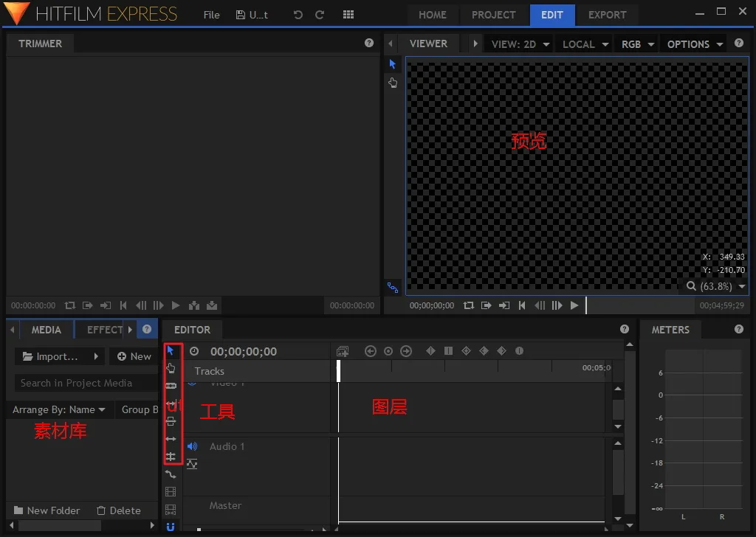Screen dimensions: 756x537
Task: Toggle the magnet Snapping button in Editor
Action: pos(171,527)
